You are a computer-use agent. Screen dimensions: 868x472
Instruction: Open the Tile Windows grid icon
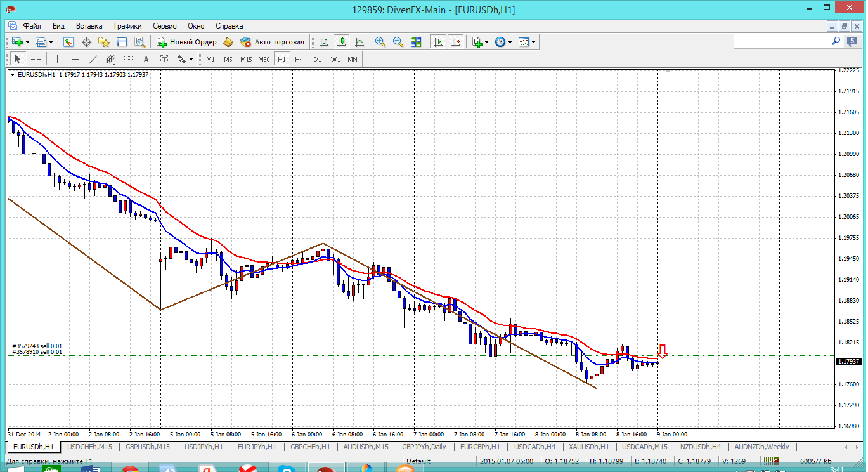pos(416,42)
